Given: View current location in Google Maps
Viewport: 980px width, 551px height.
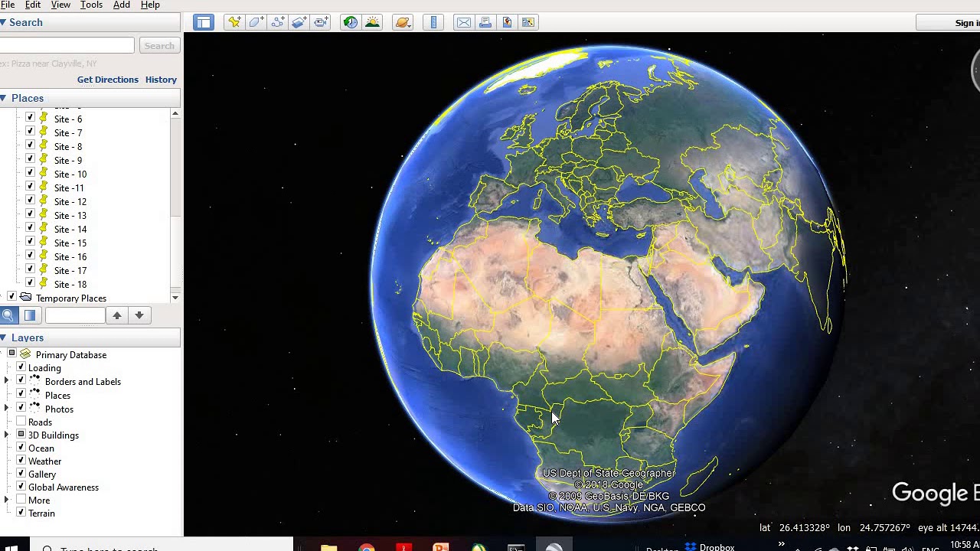Looking at the screenshot, I should click(528, 22).
